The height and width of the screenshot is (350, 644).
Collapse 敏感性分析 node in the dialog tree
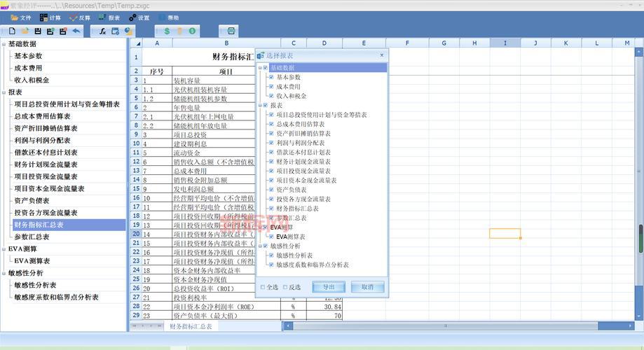pos(260,246)
